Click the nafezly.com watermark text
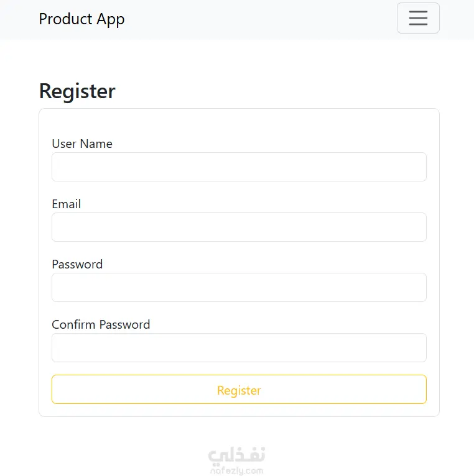474x476 pixels. 236,471
